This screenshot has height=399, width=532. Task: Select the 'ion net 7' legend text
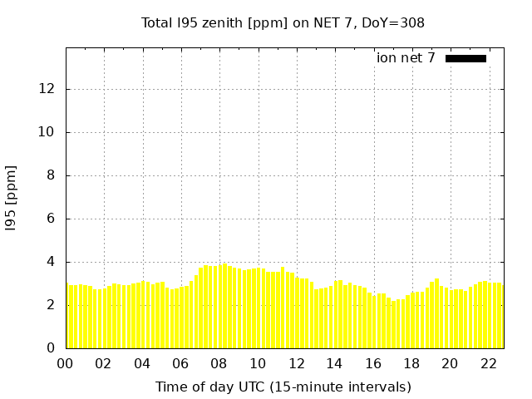point(406,58)
